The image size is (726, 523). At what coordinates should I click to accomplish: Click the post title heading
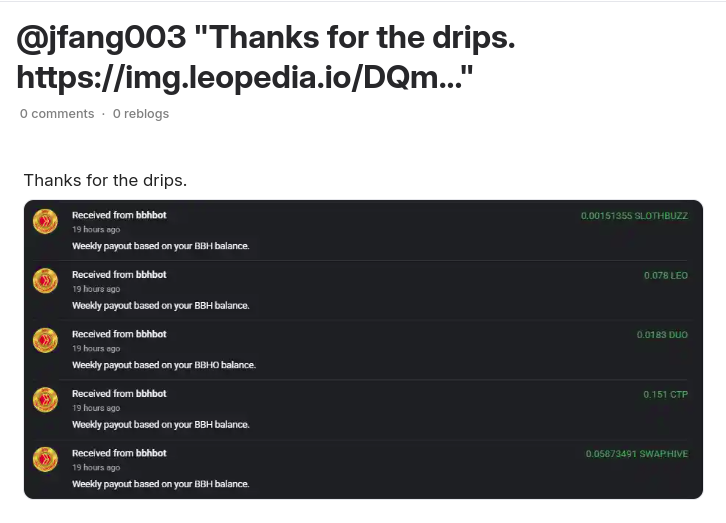tap(266, 57)
